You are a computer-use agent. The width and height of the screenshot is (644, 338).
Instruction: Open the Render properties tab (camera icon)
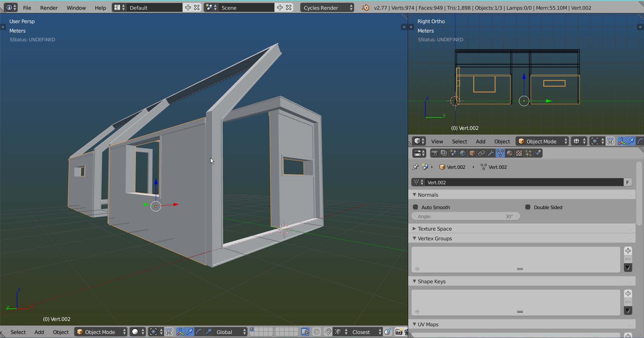click(434, 153)
